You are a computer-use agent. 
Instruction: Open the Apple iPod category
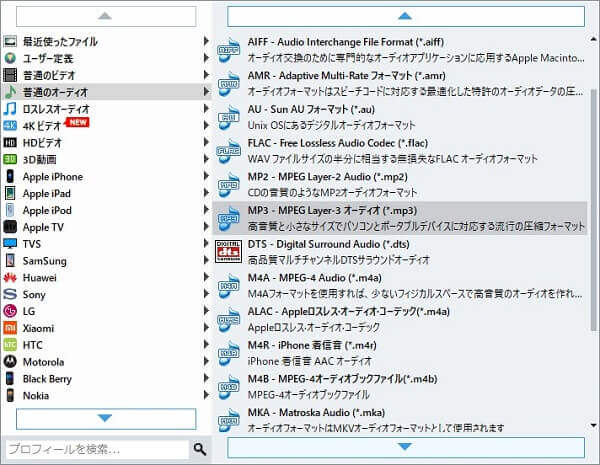click(x=107, y=210)
